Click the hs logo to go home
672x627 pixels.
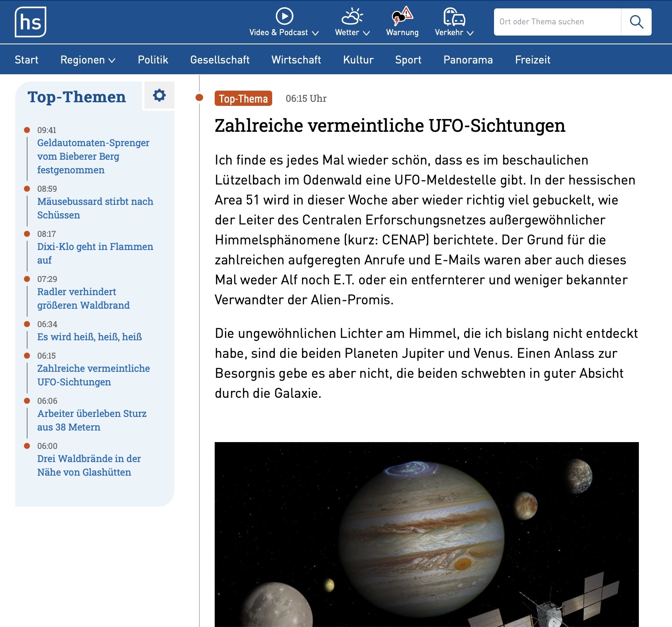(x=30, y=22)
